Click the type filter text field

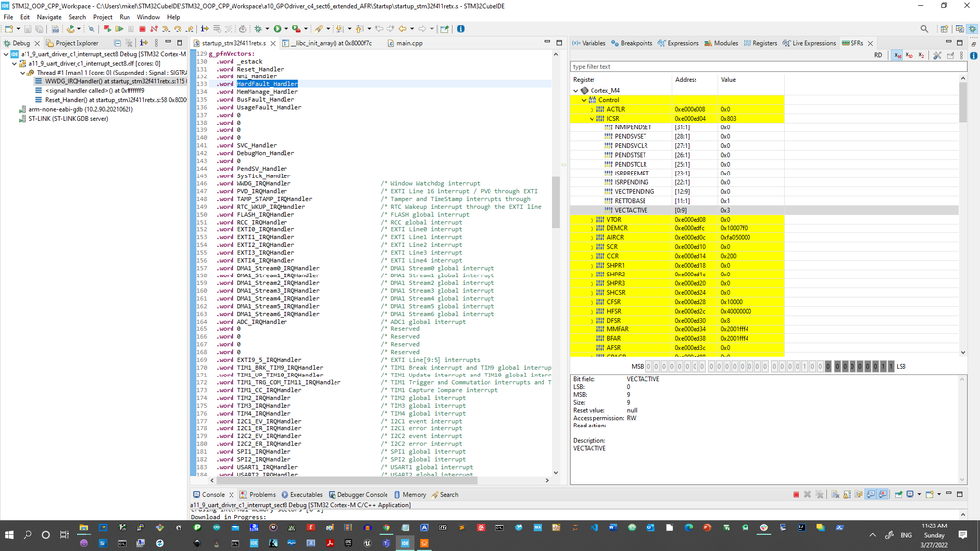click(767, 67)
